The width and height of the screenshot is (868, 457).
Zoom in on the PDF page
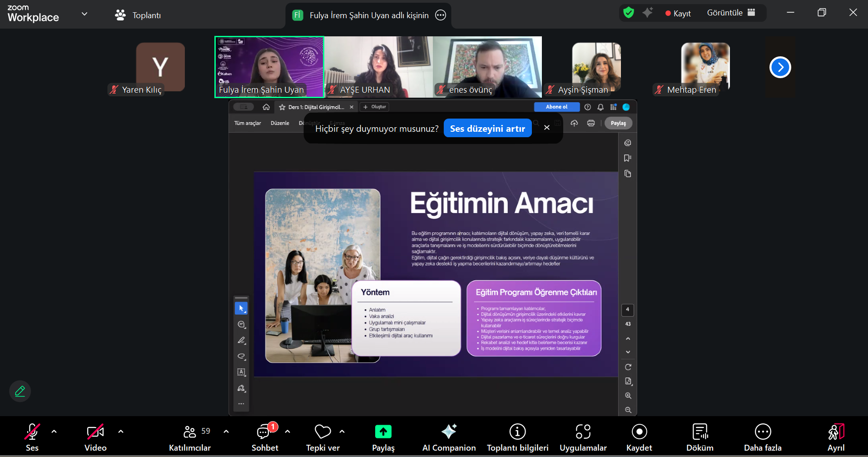(x=628, y=396)
